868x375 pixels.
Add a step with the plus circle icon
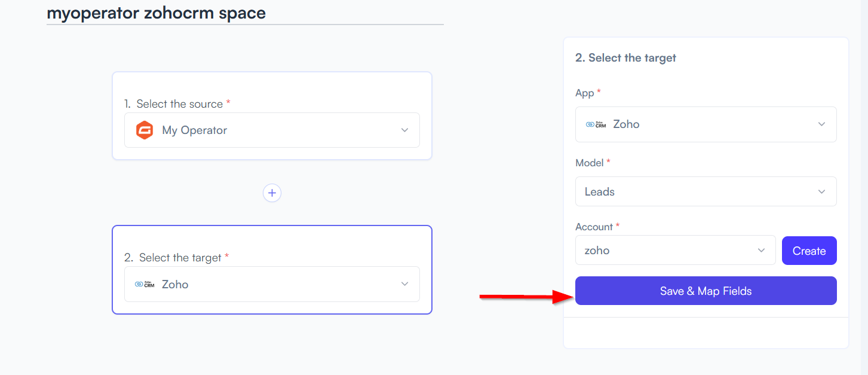click(x=272, y=193)
